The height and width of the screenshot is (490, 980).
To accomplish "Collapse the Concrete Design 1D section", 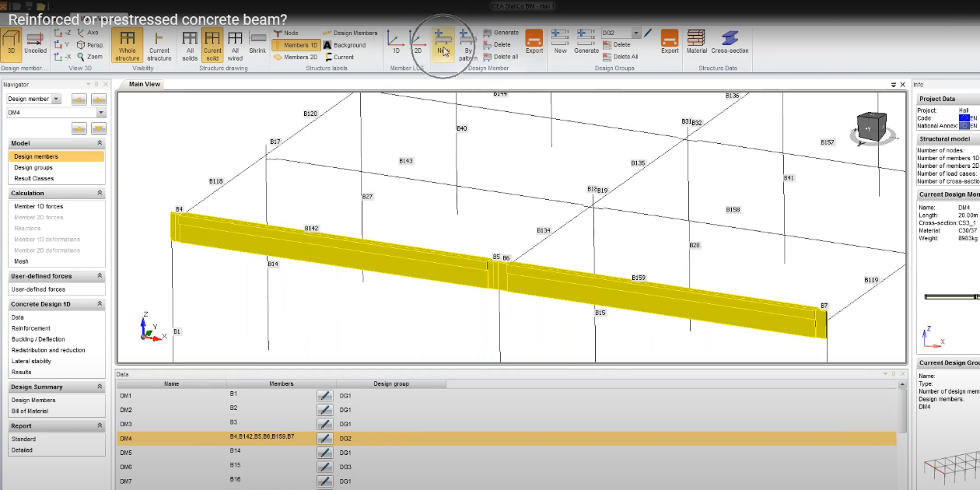I will [100, 304].
